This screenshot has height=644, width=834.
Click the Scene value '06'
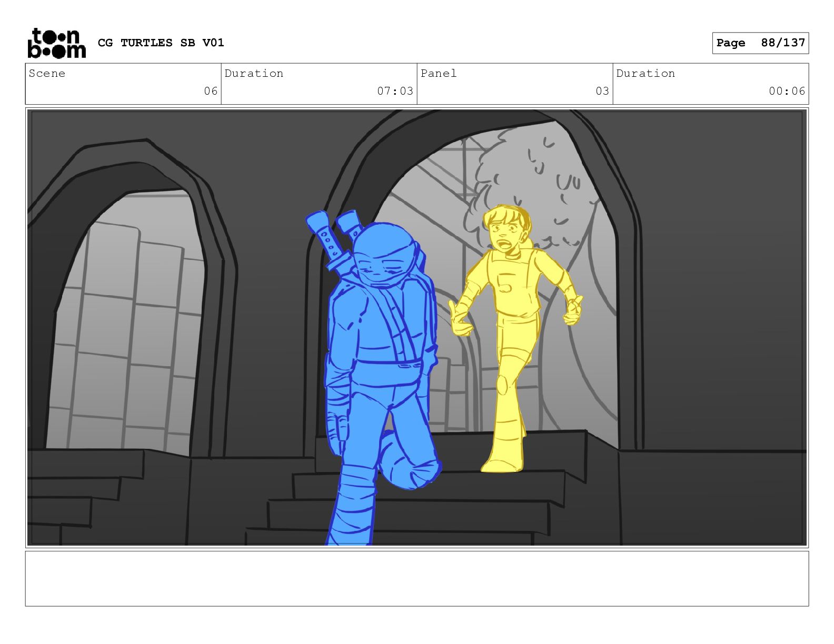(x=211, y=91)
